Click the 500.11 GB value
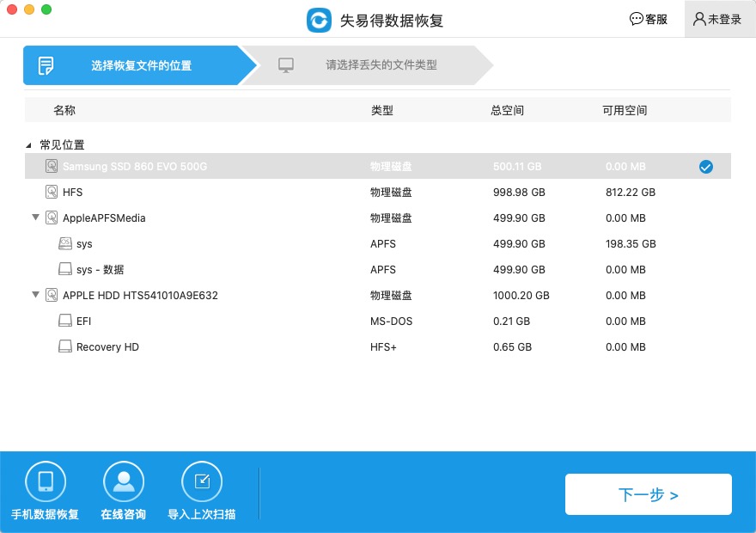 [x=517, y=167]
